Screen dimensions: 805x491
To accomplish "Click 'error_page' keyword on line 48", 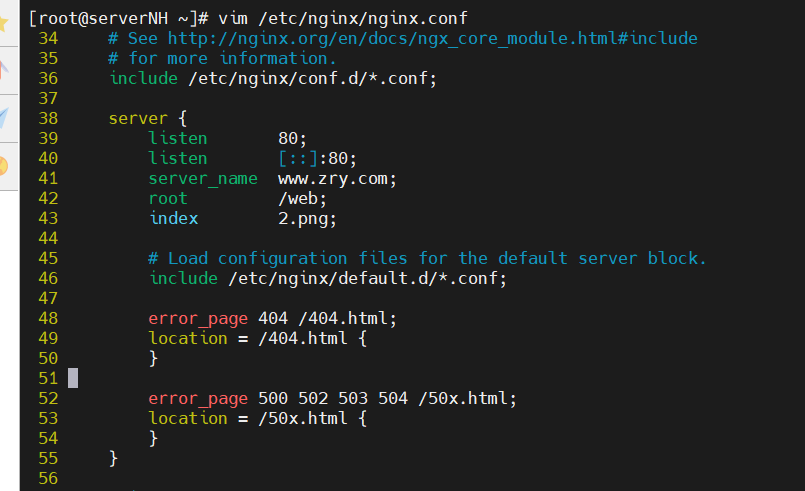I will coord(198,319).
